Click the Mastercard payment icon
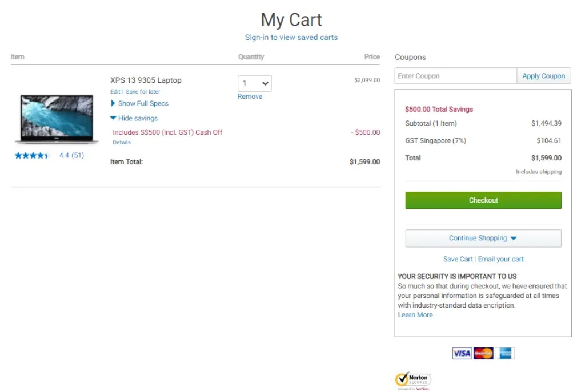Viewport: 585px width, 392px height. 483,354
